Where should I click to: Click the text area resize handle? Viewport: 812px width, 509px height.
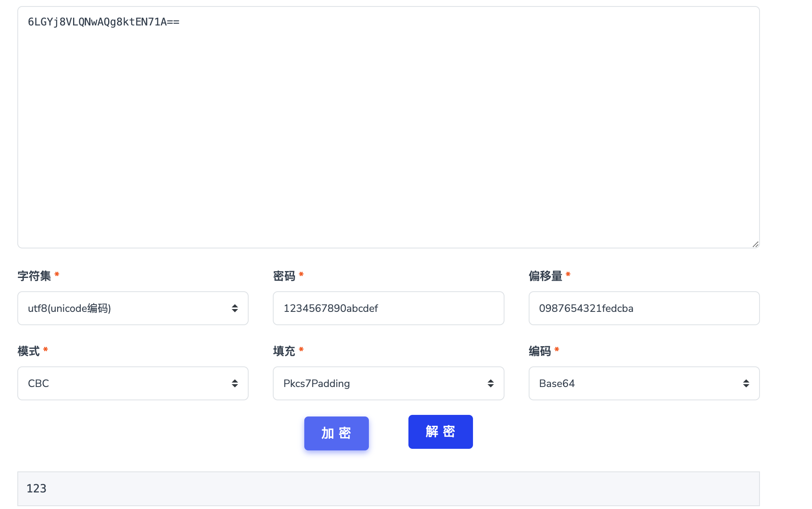(755, 244)
